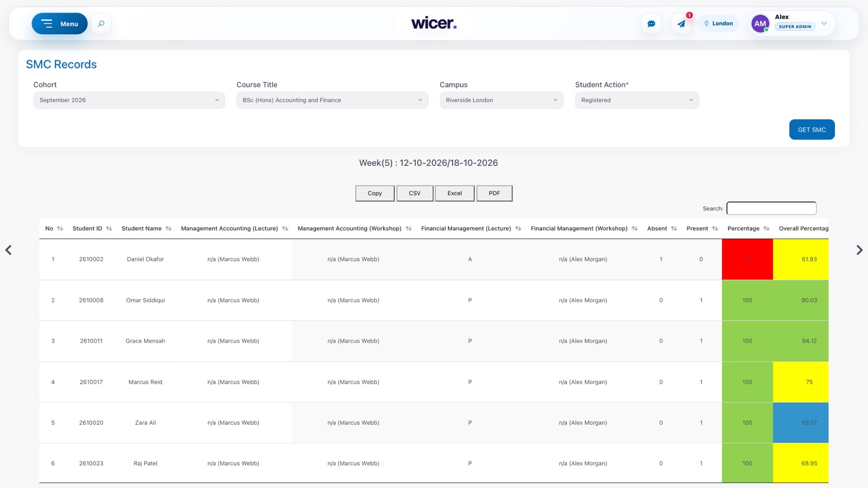
Task: Select student name Omar Siddiqui
Action: (145, 300)
